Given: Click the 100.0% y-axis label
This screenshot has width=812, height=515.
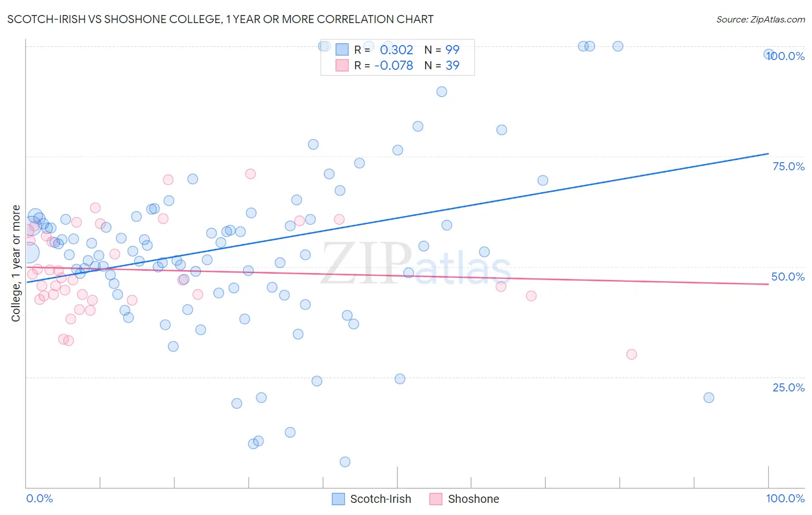Looking at the screenshot, I should 785,56.
